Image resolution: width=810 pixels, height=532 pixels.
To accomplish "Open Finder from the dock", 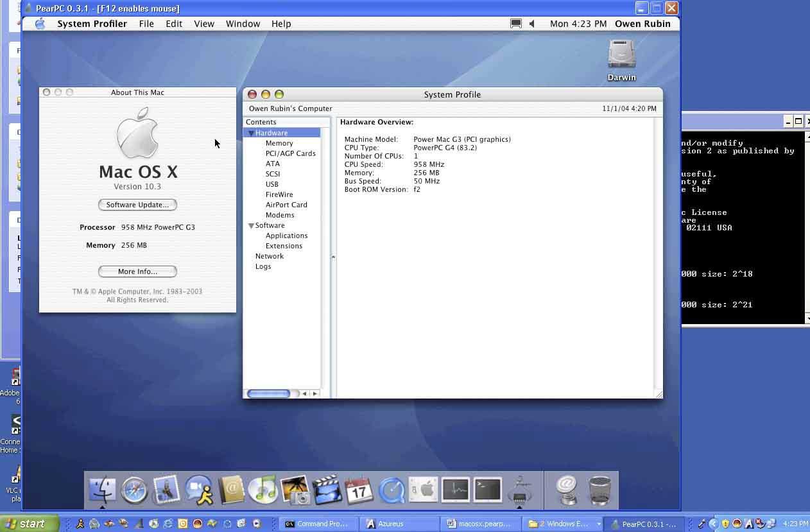I will point(102,491).
